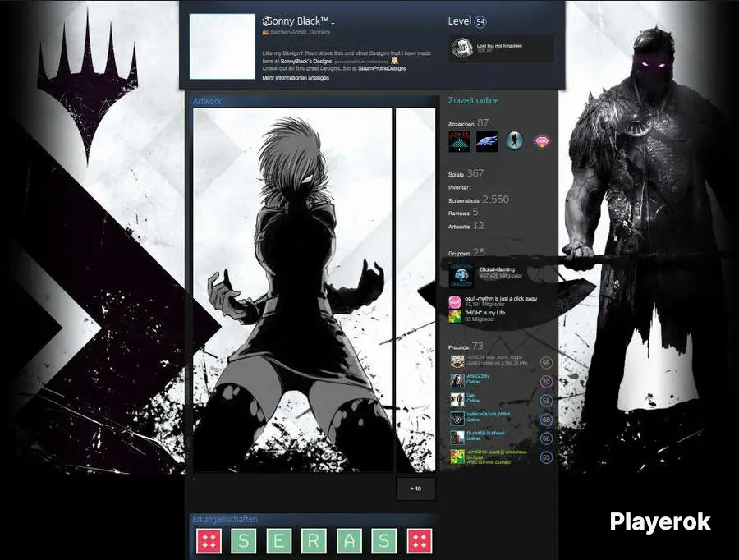This screenshot has width=739, height=560.
Task: Open the blue wings badge icon
Action: click(x=487, y=141)
